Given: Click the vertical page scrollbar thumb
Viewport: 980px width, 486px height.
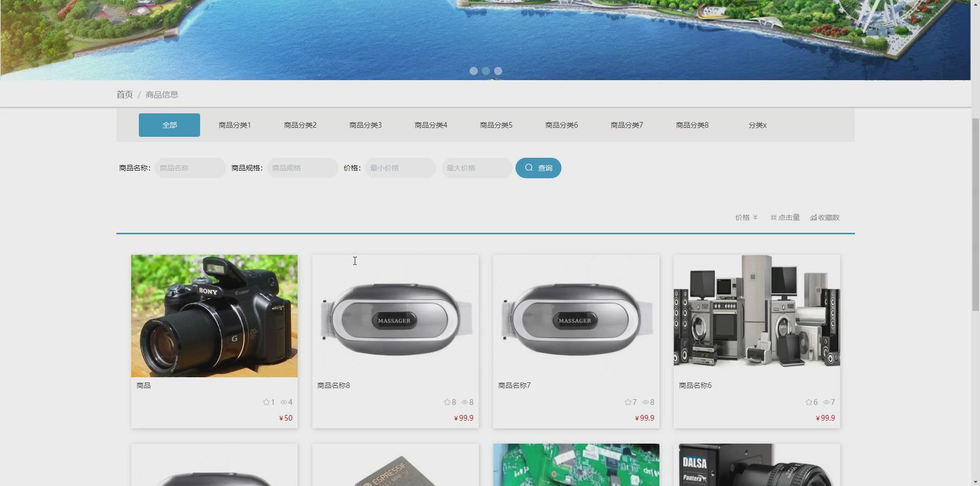Looking at the screenshot, I should [x=975, y=214].
